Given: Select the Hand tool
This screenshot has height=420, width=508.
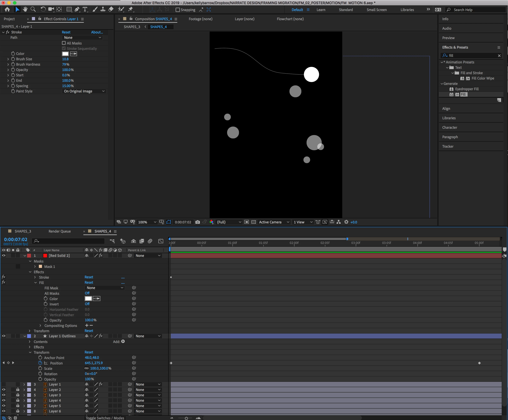Looking at the screenshot, I should 25,9.
